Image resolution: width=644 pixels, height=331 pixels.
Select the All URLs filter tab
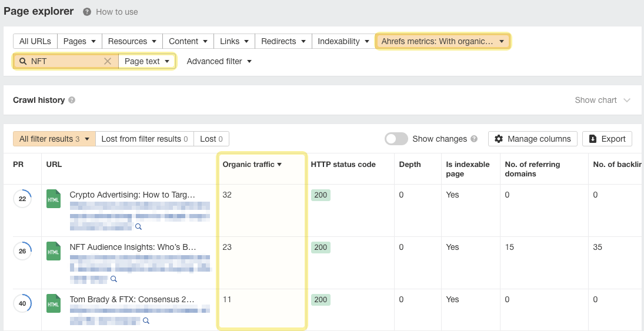pos(35,41)
